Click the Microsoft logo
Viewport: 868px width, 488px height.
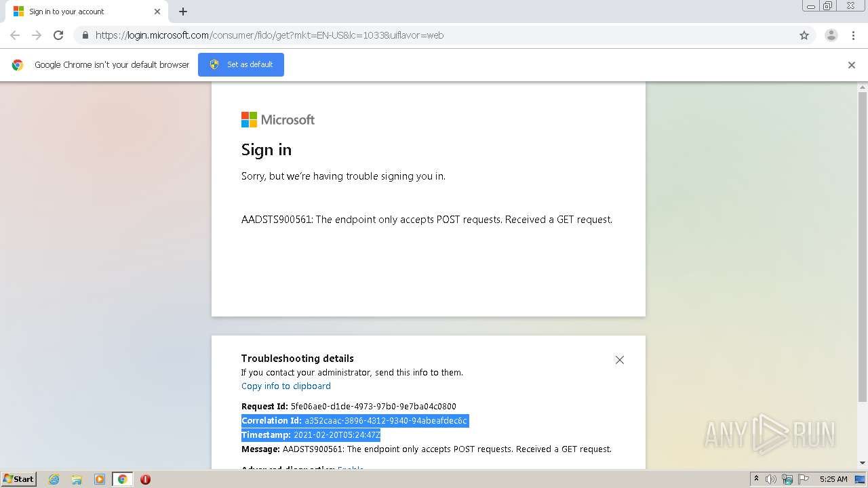coord(278,120)
